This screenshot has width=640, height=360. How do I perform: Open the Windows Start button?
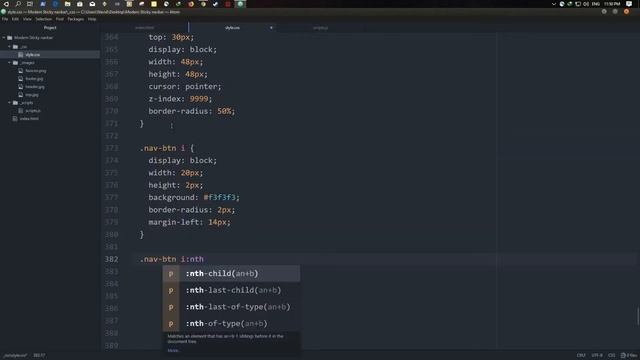click(x=6, y=4)
